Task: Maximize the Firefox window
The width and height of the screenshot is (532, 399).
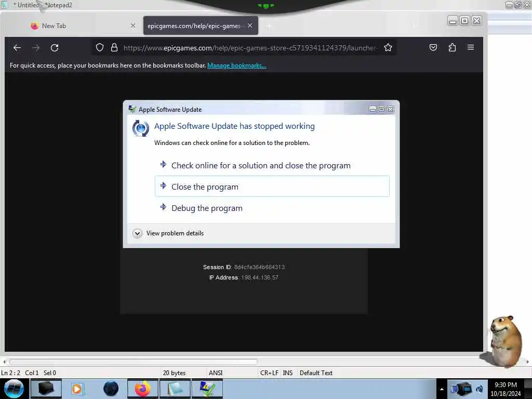Action: (464, 21)
